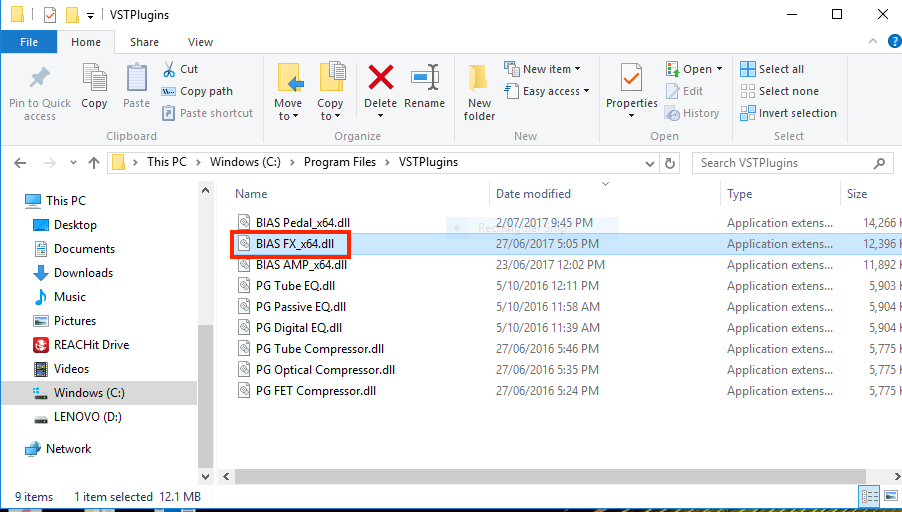Screen dimensions: 902x512
Task: Click Properties icon in quick access toolbar
Action: click(50, 14)
